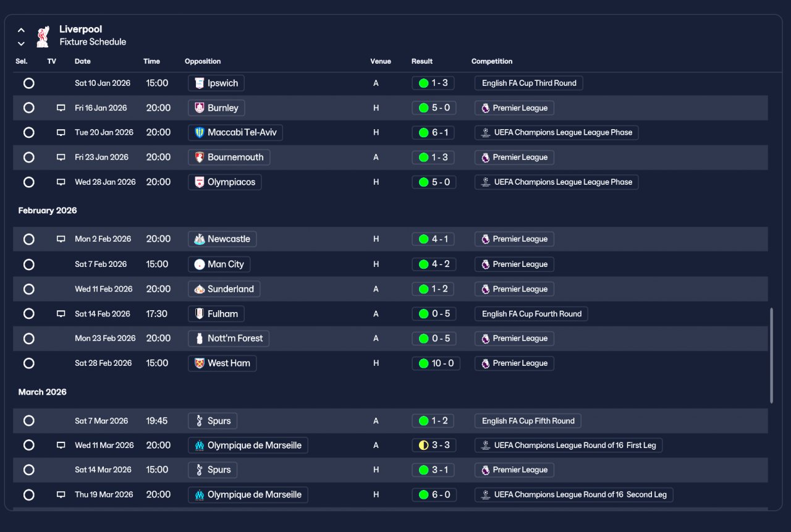Click the TV icon for Maccabi Tel-Aviv match
The width and height of the screenshot is (791, 532).
click(61, 133)
